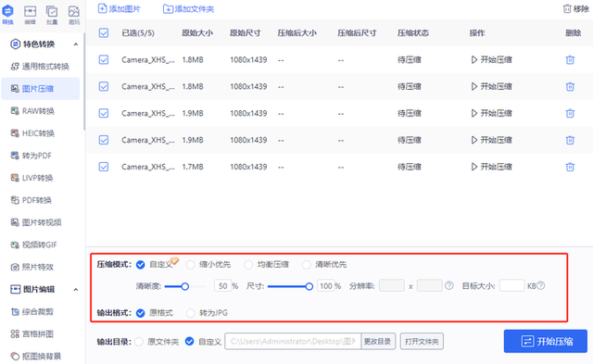The width and height of the screenshot is (593, 364).
Task: Click the 打开文件夹 button
Action: pos(423,342)
